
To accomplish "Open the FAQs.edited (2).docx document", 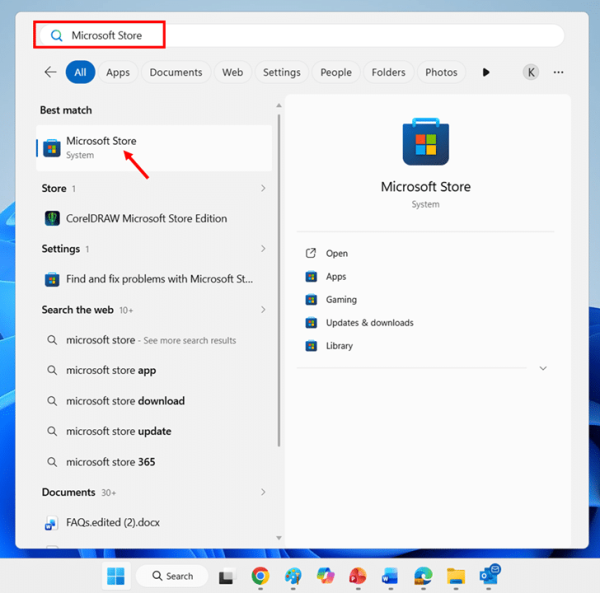I will coord(154,523).
